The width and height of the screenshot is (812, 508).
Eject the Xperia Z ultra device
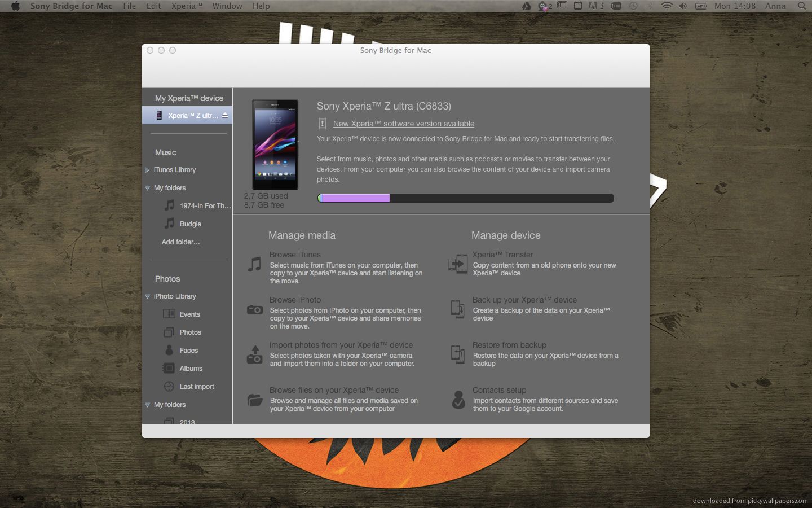(x=225, y=115)
